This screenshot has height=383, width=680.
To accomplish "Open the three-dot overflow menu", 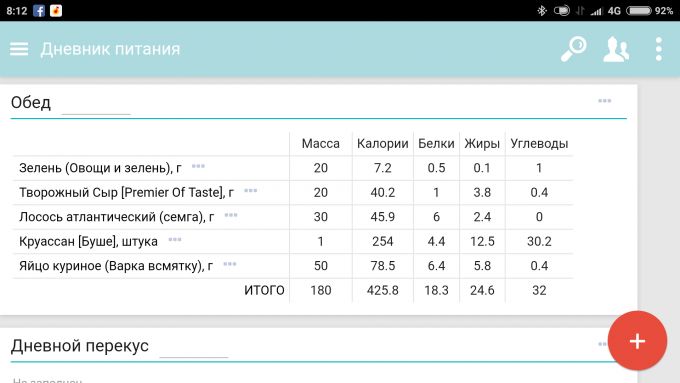I will (658, 49).
